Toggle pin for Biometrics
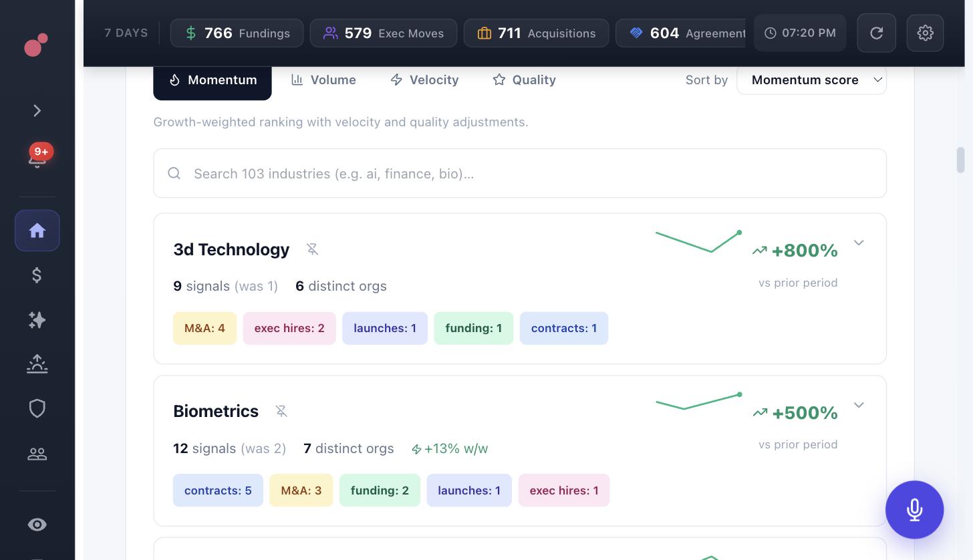This screenshot has height=560, width=973. (281, 411)
